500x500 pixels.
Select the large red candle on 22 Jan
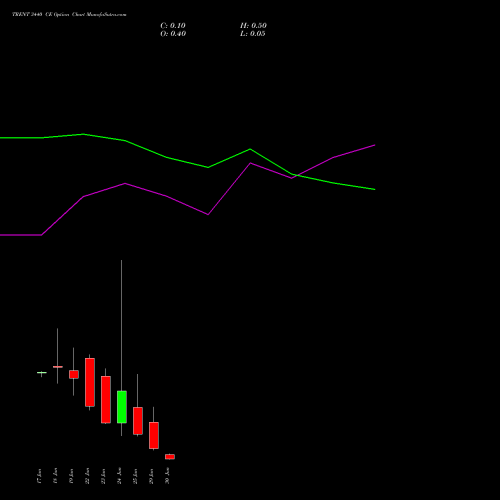[90, 382]
